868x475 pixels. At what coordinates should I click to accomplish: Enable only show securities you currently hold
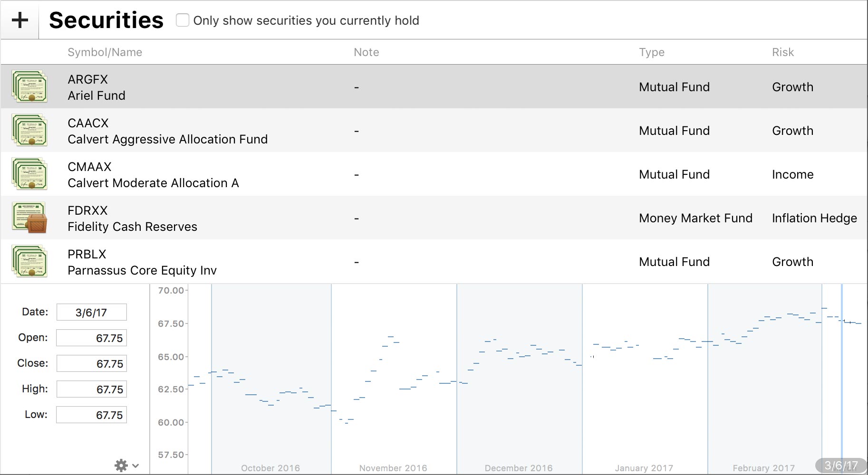tap(183, 20)
